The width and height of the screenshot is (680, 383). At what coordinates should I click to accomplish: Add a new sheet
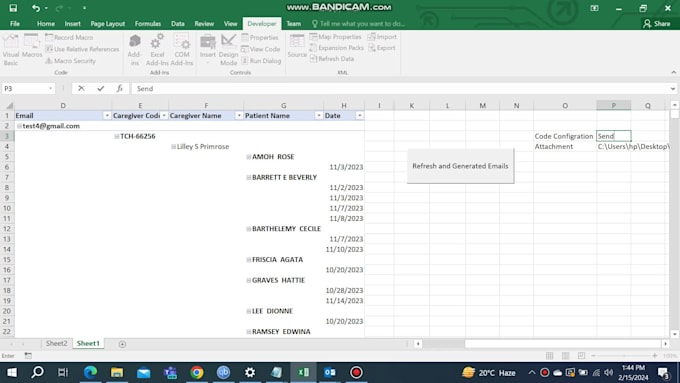pyautogui.click(x=122, y=344)
